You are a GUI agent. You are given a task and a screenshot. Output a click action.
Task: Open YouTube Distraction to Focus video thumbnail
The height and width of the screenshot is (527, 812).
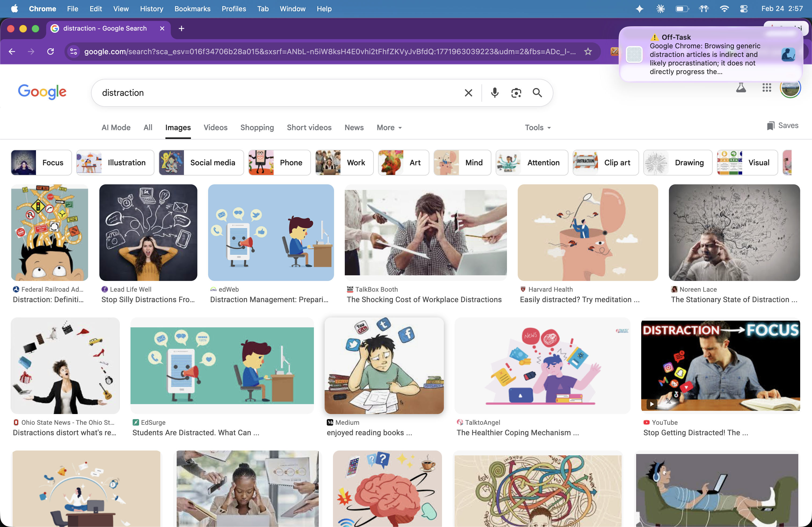click(x=720, y=365)
